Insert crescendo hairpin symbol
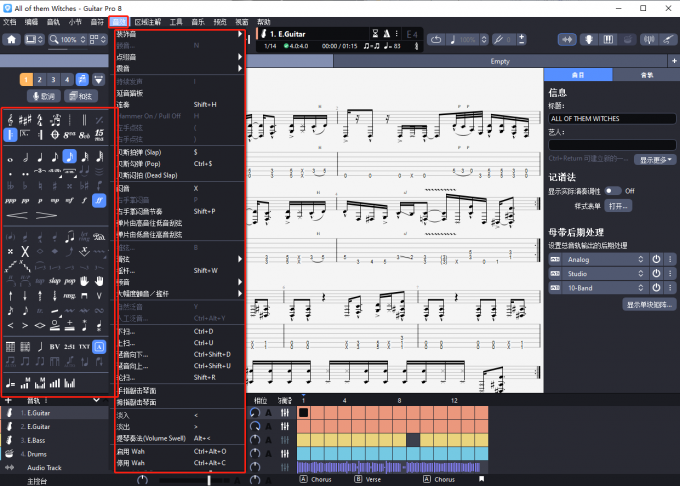680x486 pixels. (x=17, y=215)
